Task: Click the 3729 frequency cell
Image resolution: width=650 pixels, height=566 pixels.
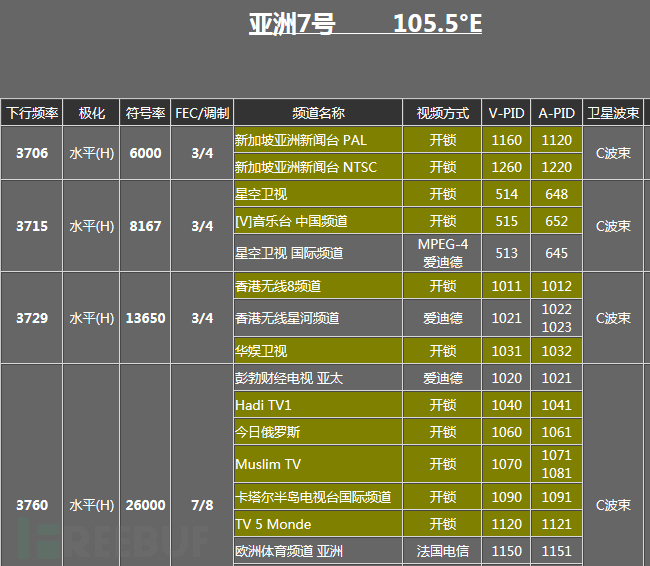Action: [x=32, y=318]
